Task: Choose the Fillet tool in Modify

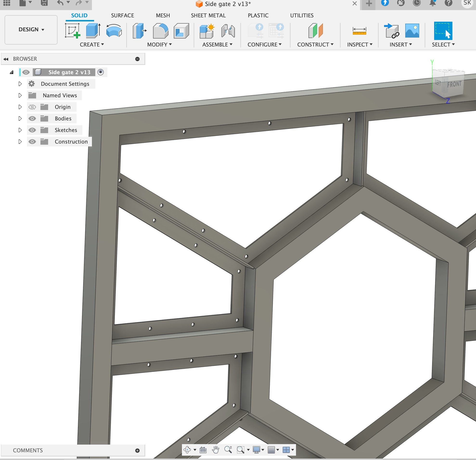Action: click(x=160, y=31)
